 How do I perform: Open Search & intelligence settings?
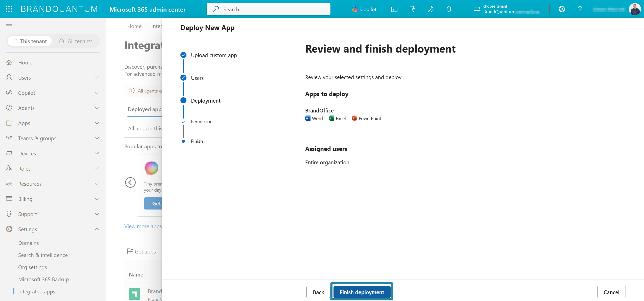coord(43,255)
